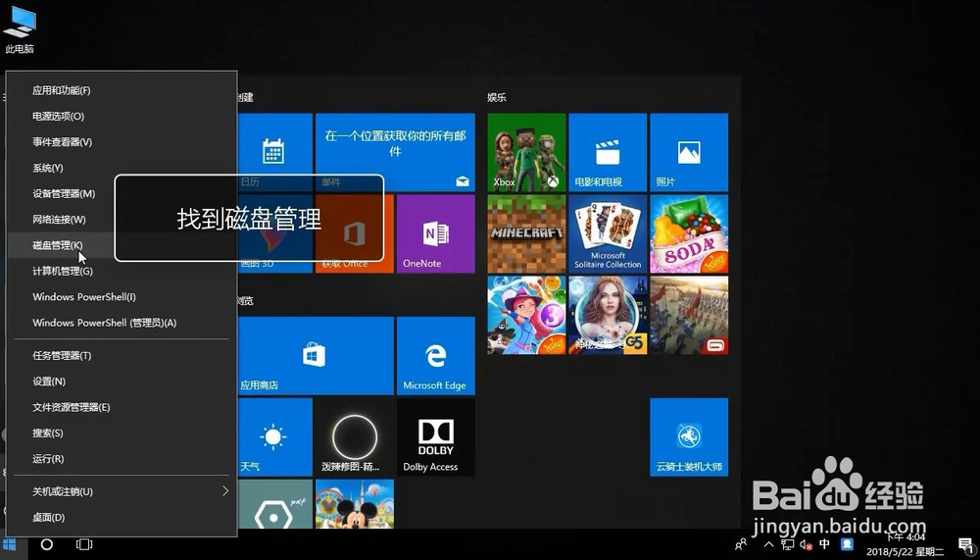This screenshot has height=560, width=980.
Task: Open Task View on the taskbar
Action: [83, 544]
